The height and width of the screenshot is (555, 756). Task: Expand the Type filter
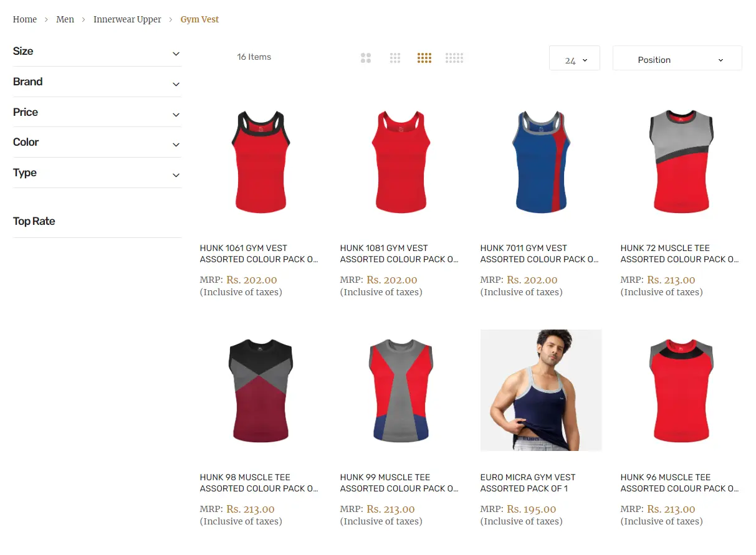[x=97, y=173]
